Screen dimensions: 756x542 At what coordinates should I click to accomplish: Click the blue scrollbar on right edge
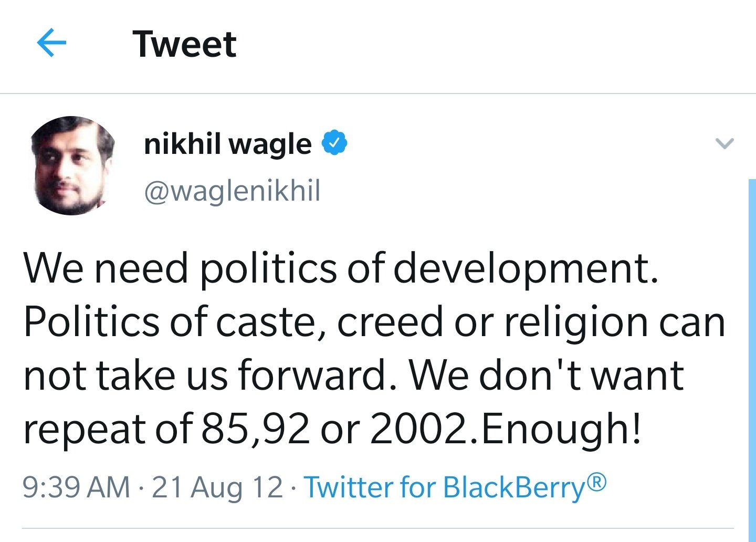click(751, 357)
